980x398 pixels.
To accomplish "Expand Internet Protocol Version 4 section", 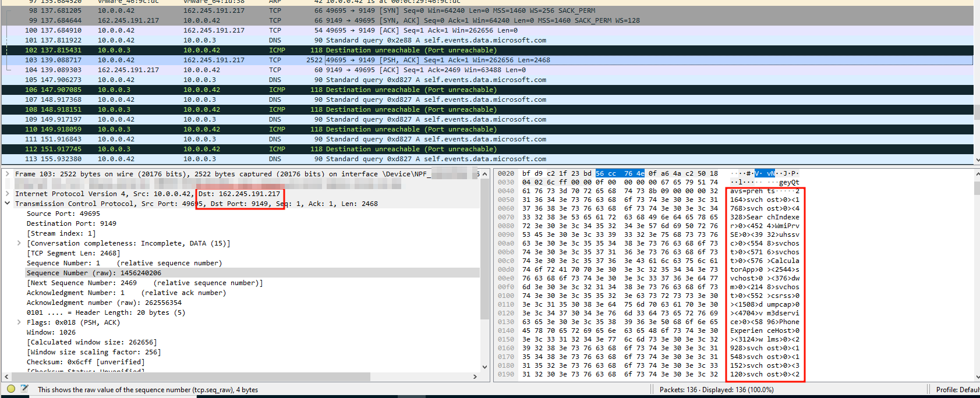I will click(x=7, y=194).
